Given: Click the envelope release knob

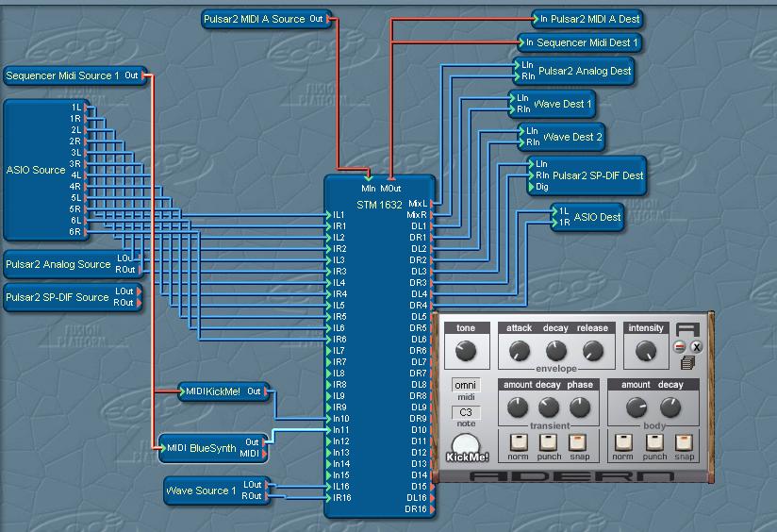Looking at the screenshot, I should tap(593, 351).
